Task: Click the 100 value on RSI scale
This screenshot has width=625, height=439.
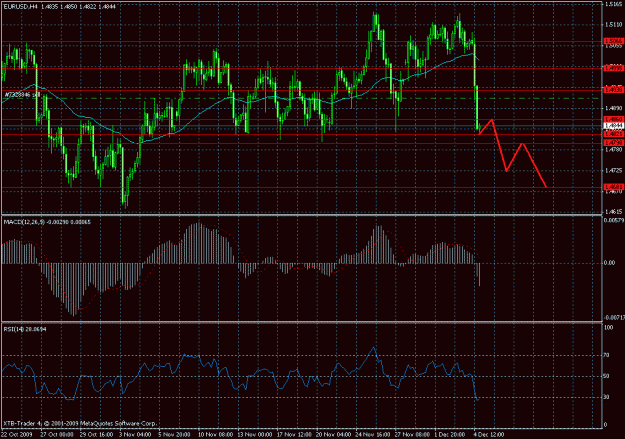Action: [x=609, y=327]
